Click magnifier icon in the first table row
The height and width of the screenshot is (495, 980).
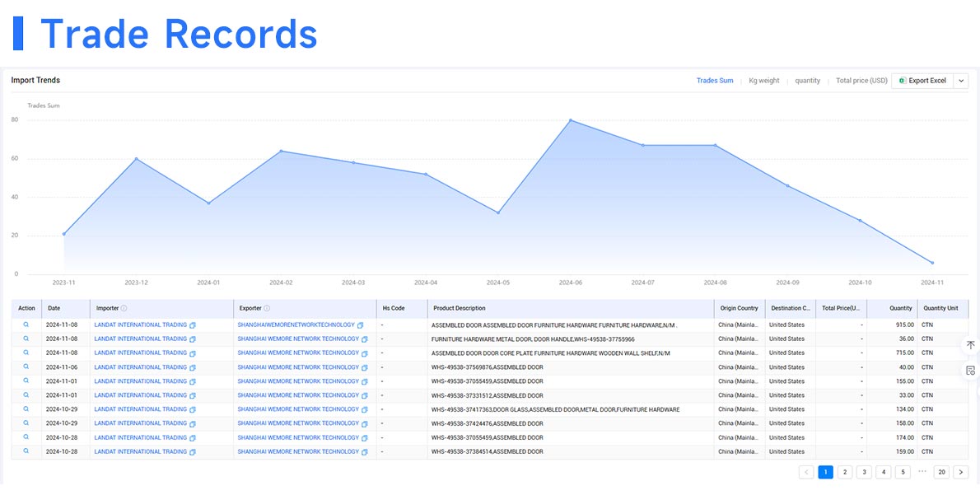26,325
